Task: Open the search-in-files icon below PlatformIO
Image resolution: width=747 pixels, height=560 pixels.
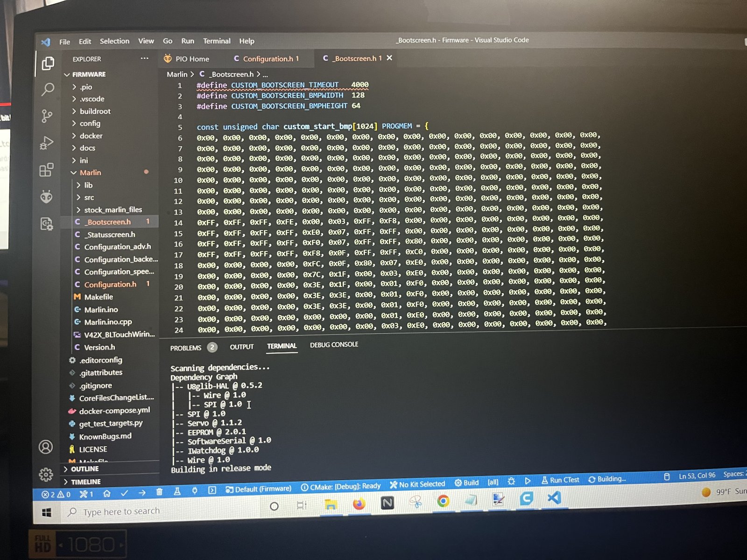Action: pos(46,224)
